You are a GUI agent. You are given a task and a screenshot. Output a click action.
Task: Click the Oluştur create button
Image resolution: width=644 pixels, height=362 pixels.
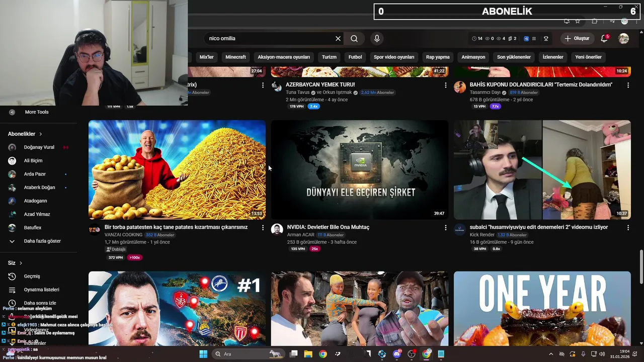[577, 39]
